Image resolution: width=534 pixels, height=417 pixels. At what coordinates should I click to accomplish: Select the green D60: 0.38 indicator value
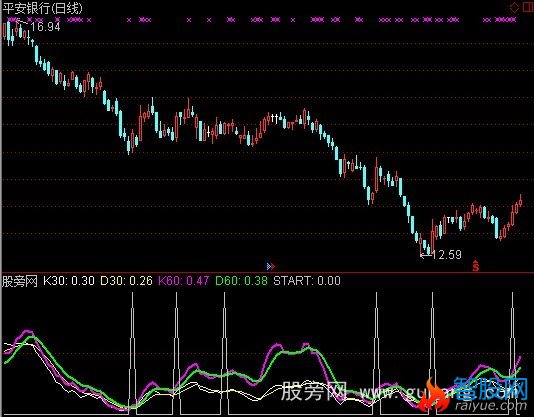[241, 281]
